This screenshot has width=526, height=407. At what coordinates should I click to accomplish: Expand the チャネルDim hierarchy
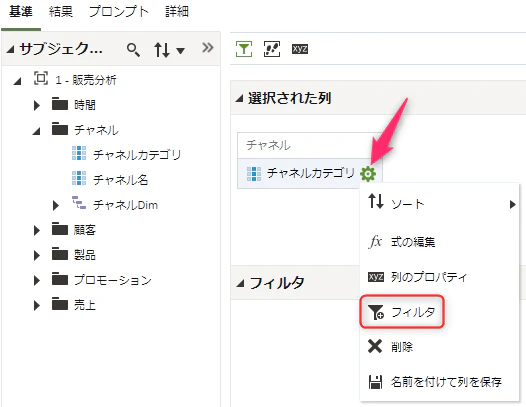click(x=56, y=205)
